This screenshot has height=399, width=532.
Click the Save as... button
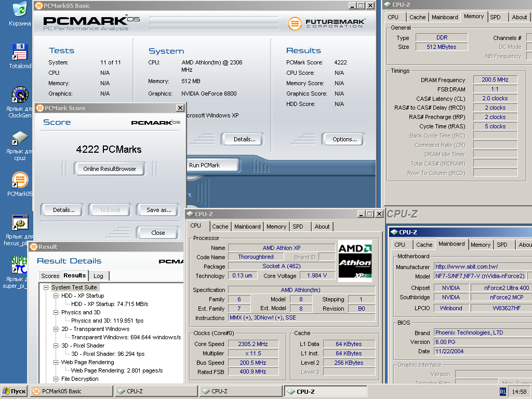coord(158,210)
